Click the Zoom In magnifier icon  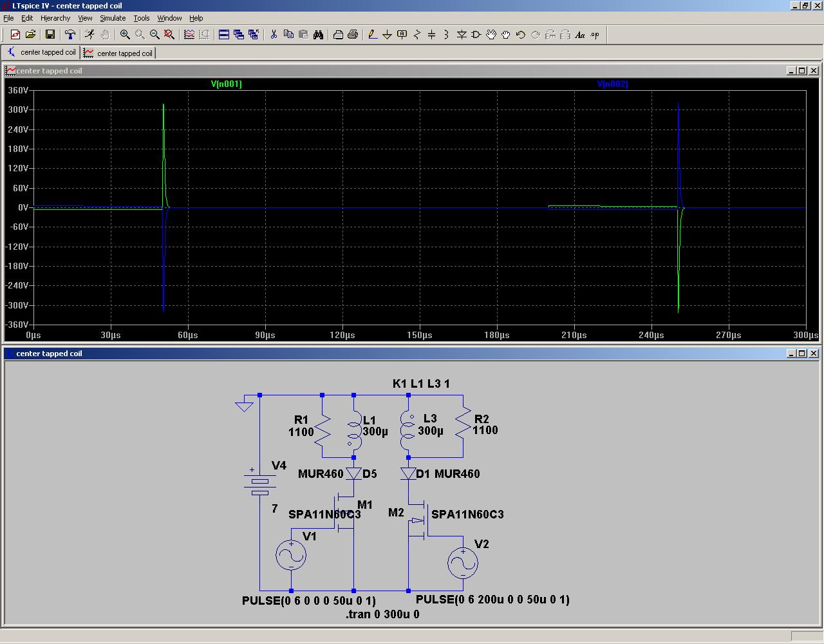coord(125,35)
